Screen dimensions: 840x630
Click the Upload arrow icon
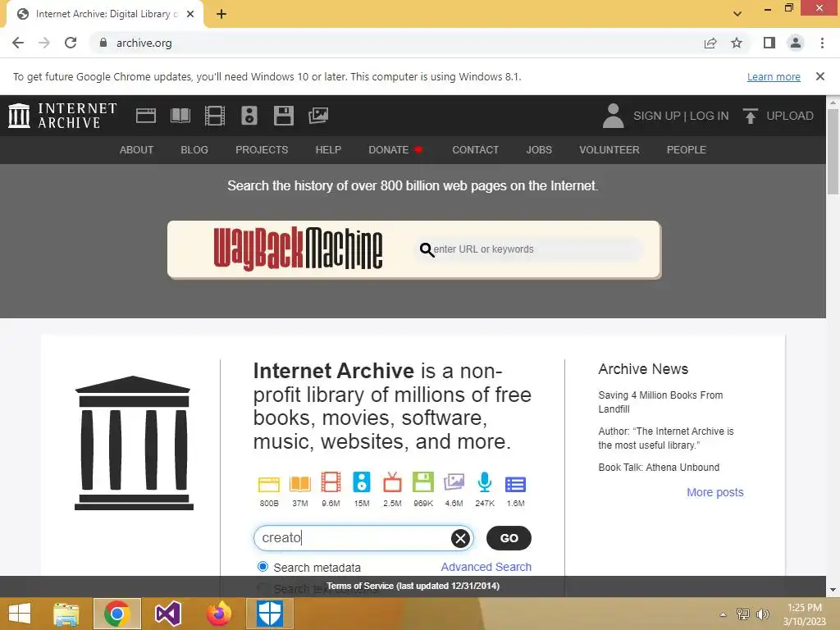(x=750, y=116)
